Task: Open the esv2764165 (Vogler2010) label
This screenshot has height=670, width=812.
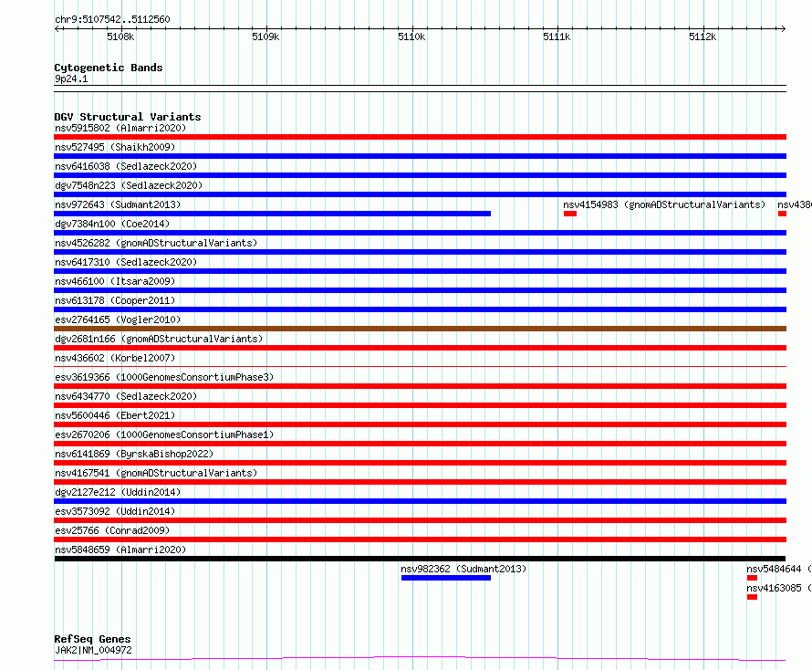Action: pyautogui.click(x=118, y=319)
